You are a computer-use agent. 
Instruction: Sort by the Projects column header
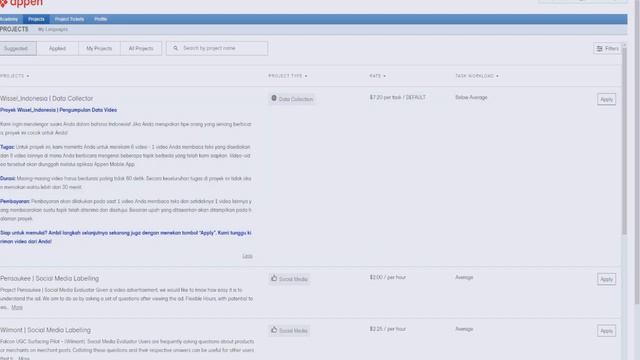[15, 76]
